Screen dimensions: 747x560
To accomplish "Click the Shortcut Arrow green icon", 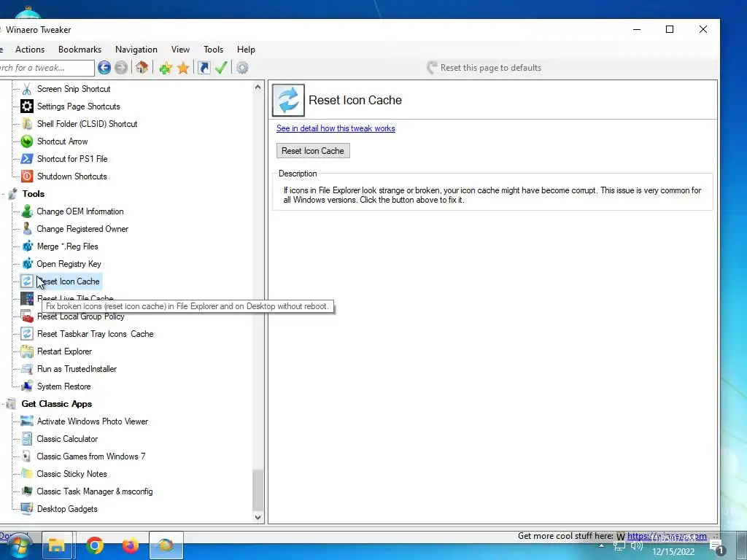I will tap(27, 141).
